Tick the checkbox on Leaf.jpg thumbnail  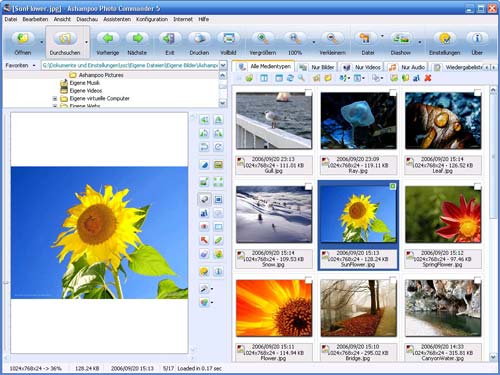[477, 93]
